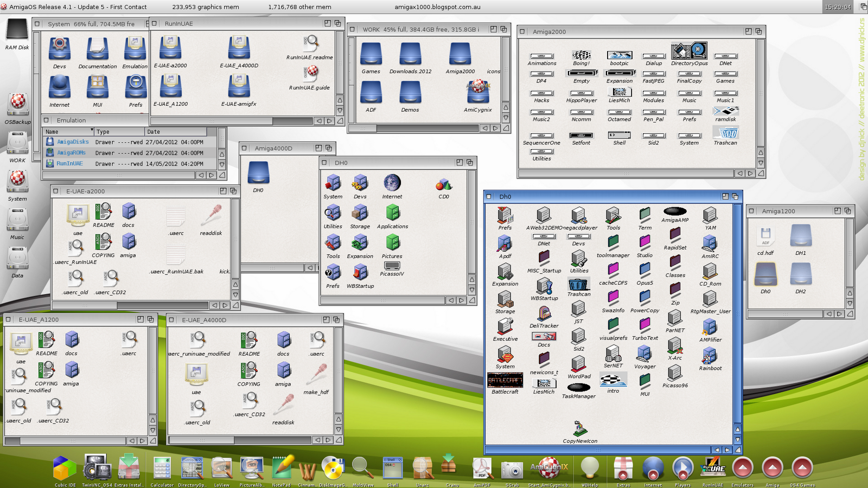Click the Date column header in Emulation list

(x=176, y=132)
